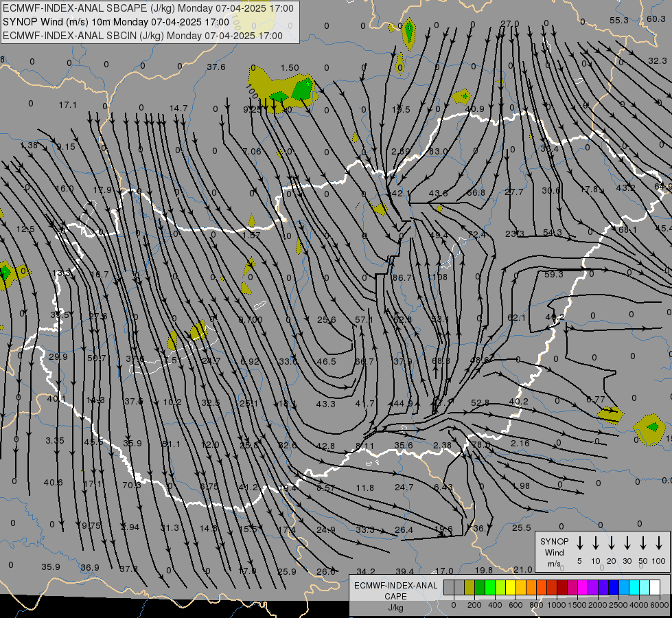The height and width of the screenshot is (618, 672).
Task: Pick the dark green CAPE legend swatch
Action: 480,588
